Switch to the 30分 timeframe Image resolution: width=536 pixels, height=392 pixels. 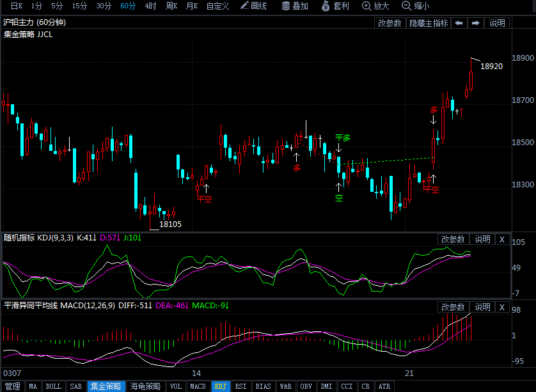pos(104,6)
